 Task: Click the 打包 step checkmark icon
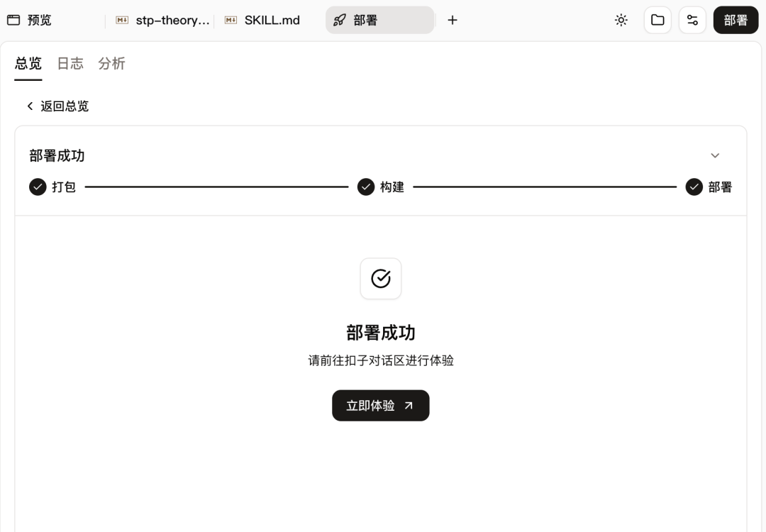pos(38,187)
